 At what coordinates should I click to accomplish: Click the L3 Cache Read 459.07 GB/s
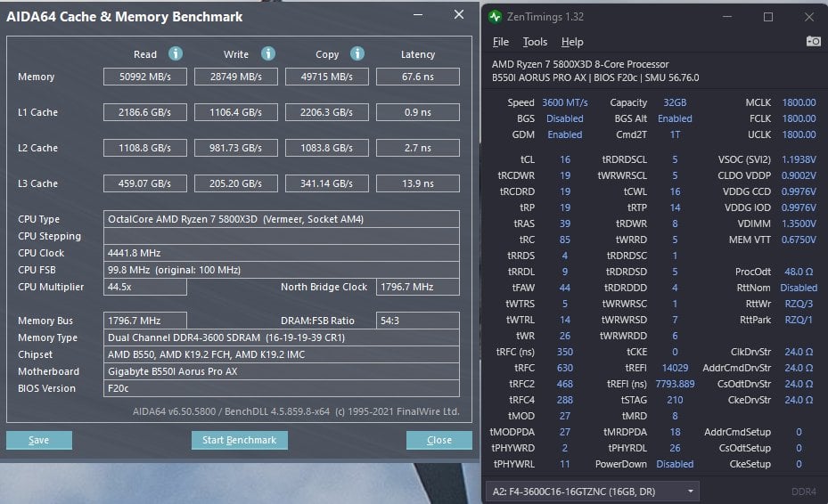[x=145, y=183]
